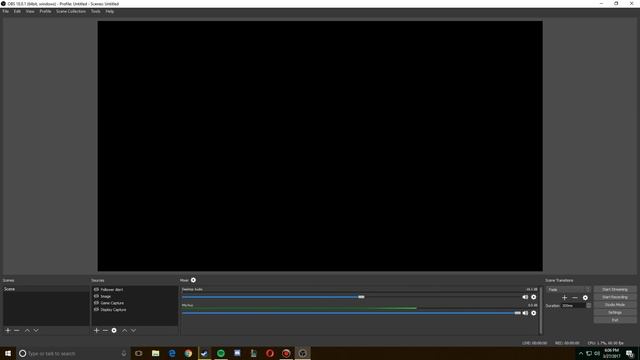Move source up in Sources list
Viewport: 640px width, 360px height.
click(x=124, y=330)
